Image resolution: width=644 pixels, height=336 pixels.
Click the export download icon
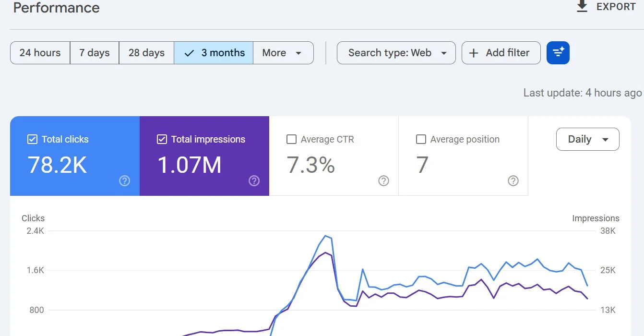pos(582,7)
